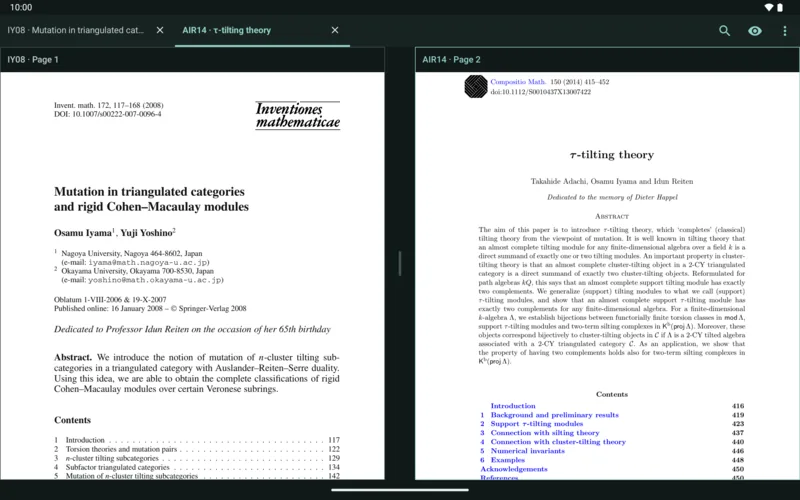
Task: Switch to IY08 Mutation in triangulated categories tab
Action: [x=76, y=30]
